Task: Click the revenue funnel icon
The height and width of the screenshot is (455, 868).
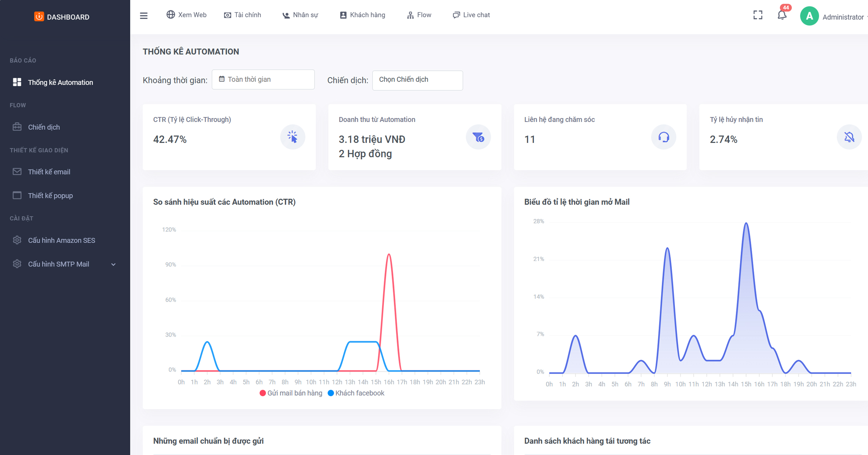Action: [478, 137]
